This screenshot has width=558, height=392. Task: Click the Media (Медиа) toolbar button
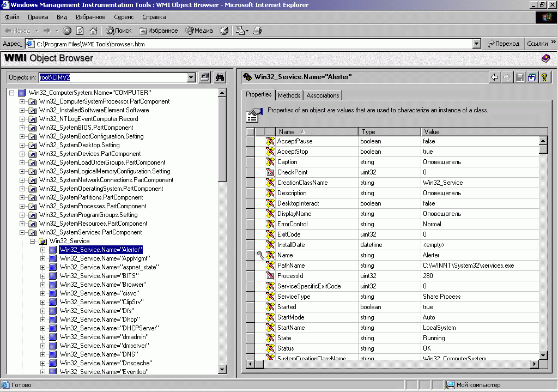[x=199, y=31]
